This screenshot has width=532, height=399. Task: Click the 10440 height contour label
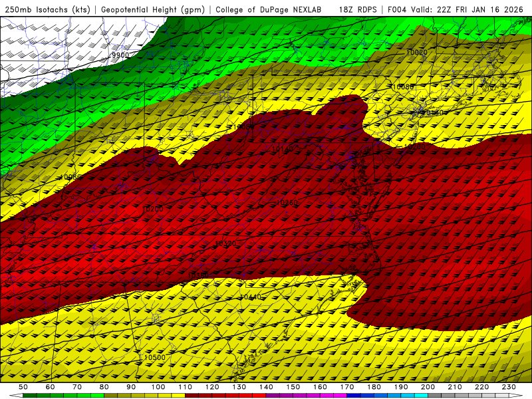click(251, 297)
